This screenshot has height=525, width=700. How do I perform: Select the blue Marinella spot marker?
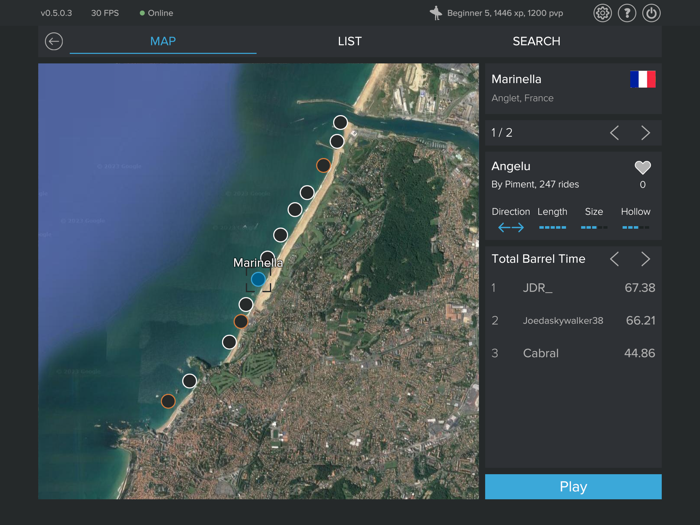tap(258, 279)
